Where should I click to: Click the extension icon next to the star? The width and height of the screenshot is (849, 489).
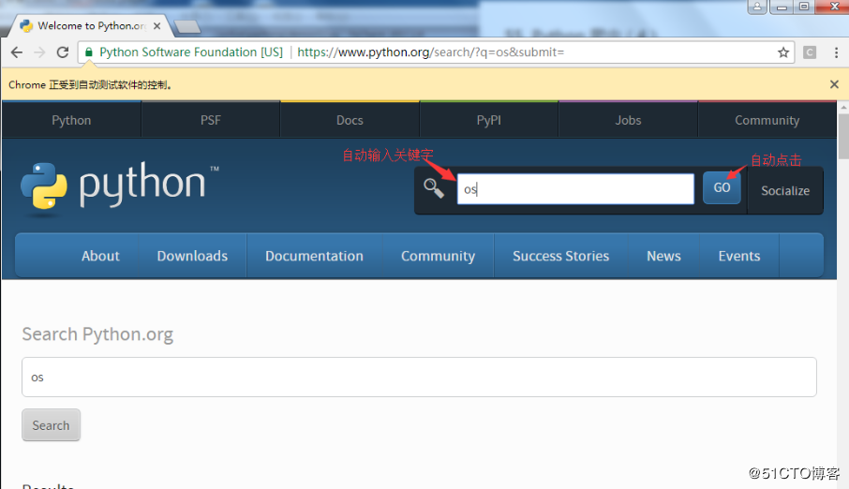click(x=809, y=52)
